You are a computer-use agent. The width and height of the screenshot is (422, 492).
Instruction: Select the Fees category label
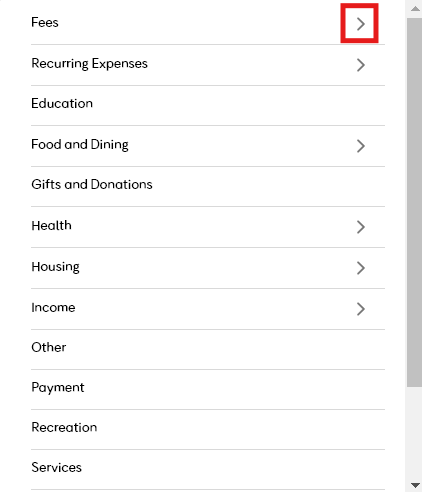pyautogui.click(x=45, y=22)
